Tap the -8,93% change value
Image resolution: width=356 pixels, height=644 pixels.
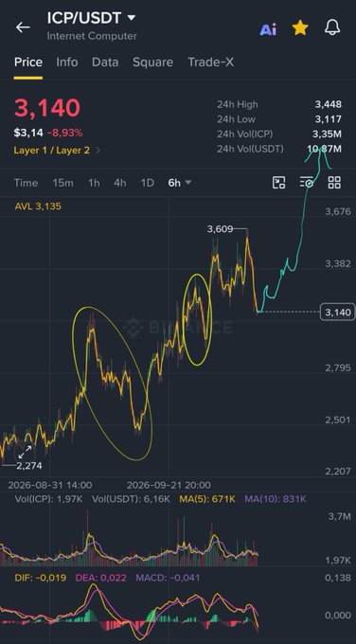click(64, 134)
